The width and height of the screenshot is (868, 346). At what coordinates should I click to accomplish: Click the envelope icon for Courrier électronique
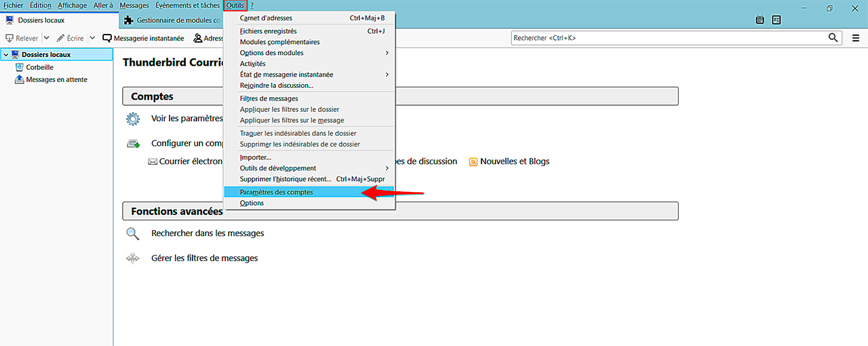click(153, 161)
